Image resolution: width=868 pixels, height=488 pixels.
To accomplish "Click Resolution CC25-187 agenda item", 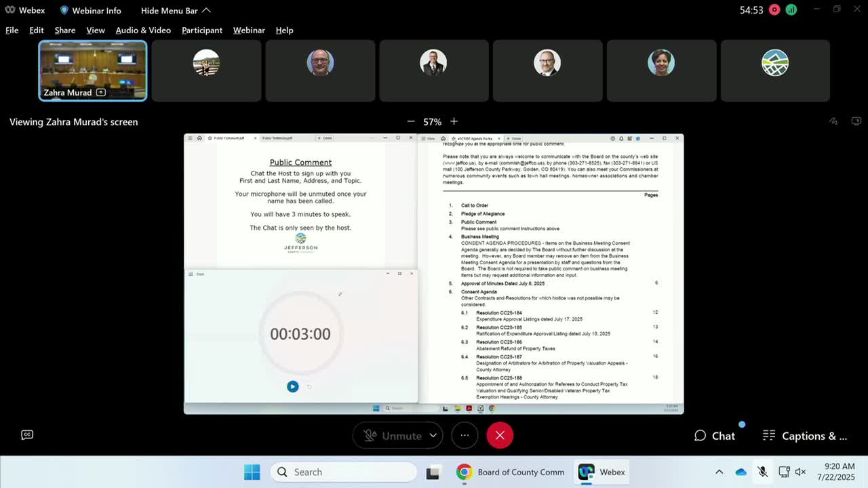I will pos(499,357).
